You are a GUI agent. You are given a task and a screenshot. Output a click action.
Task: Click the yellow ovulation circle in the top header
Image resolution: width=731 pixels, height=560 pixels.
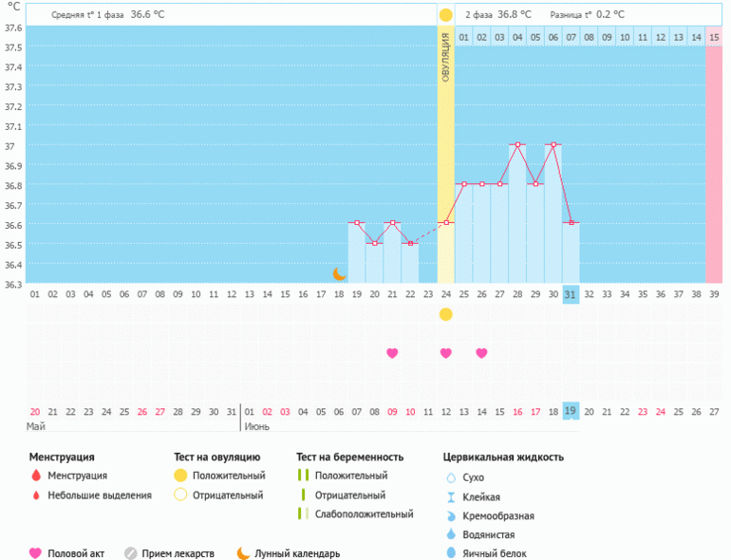445,15
